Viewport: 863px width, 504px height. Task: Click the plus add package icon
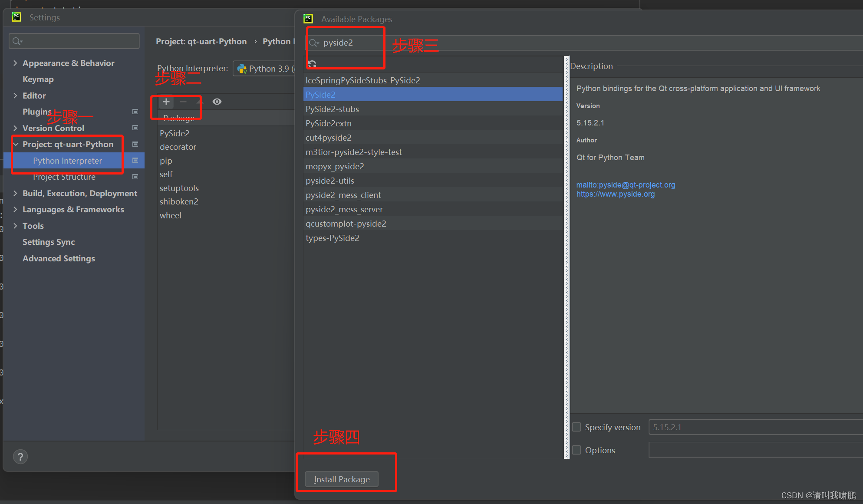(x=166, y=102)
